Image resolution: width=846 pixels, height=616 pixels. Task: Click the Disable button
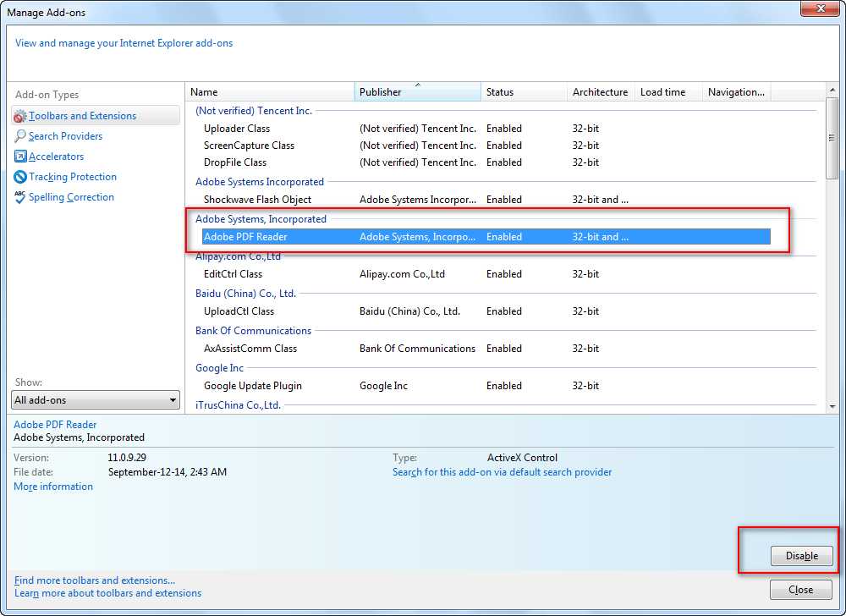click(802, 556)
